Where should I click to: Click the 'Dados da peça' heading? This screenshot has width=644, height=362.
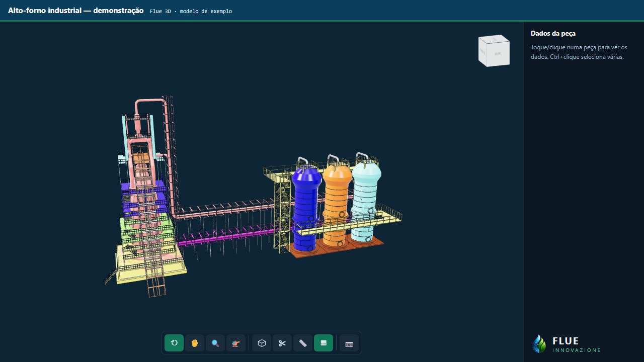(553, 33)
